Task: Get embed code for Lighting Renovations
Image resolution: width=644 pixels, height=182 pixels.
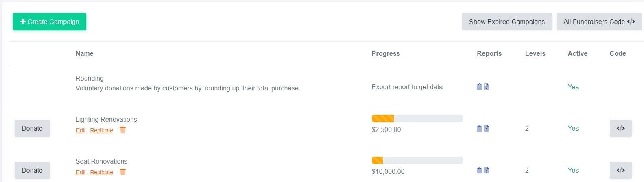Action: (x=620, y=128)
